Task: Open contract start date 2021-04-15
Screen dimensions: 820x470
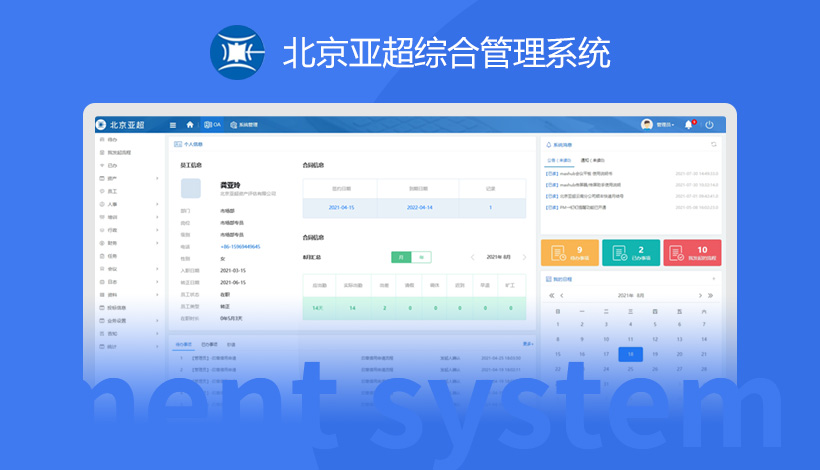Action: [x=342, y=207]
